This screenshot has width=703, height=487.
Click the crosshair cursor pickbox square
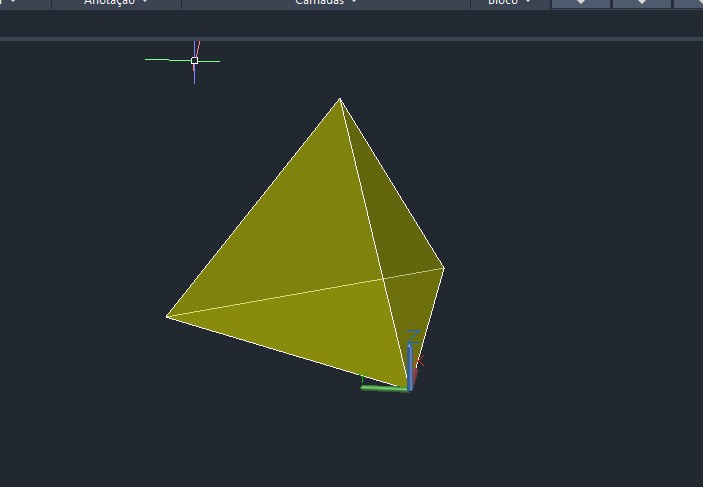coord(194,60)
